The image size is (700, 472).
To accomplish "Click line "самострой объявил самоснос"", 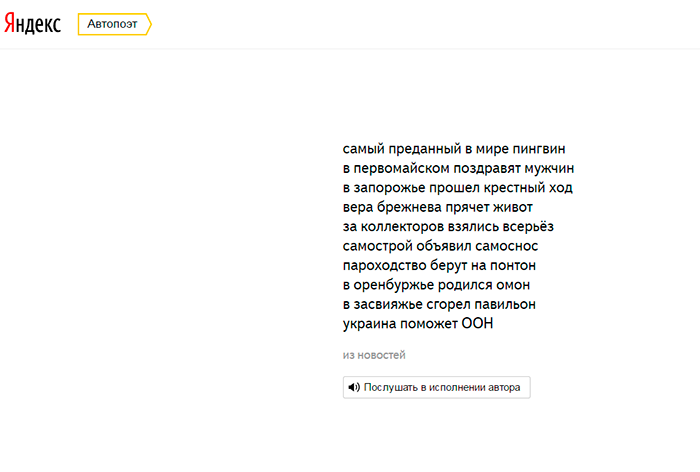I will (x=441, y=246).
